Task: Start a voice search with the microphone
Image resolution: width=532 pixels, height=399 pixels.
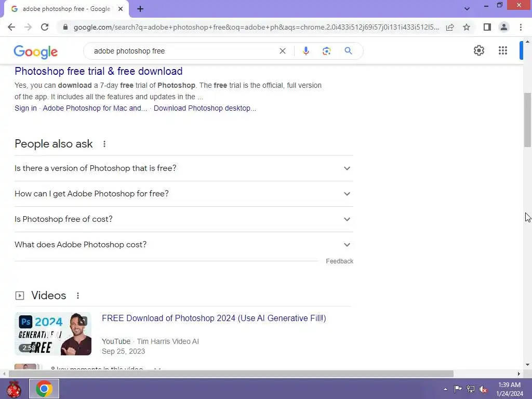Action: [305, 51]
